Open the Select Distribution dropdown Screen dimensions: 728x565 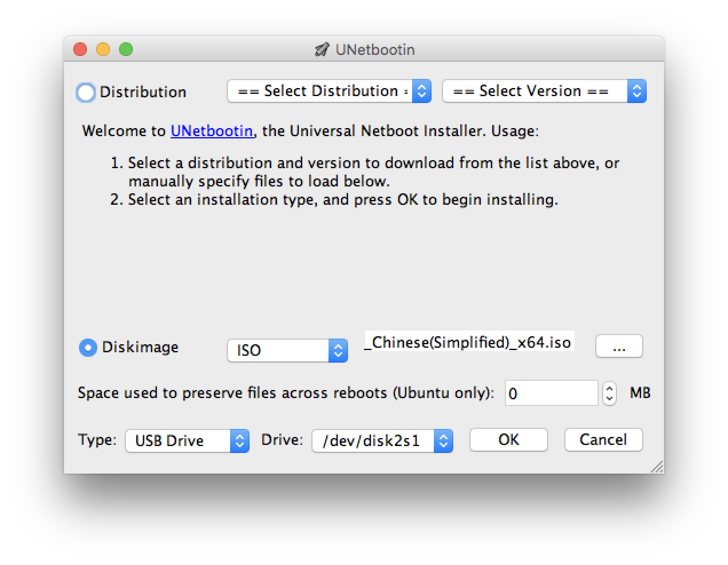point(329,91)
